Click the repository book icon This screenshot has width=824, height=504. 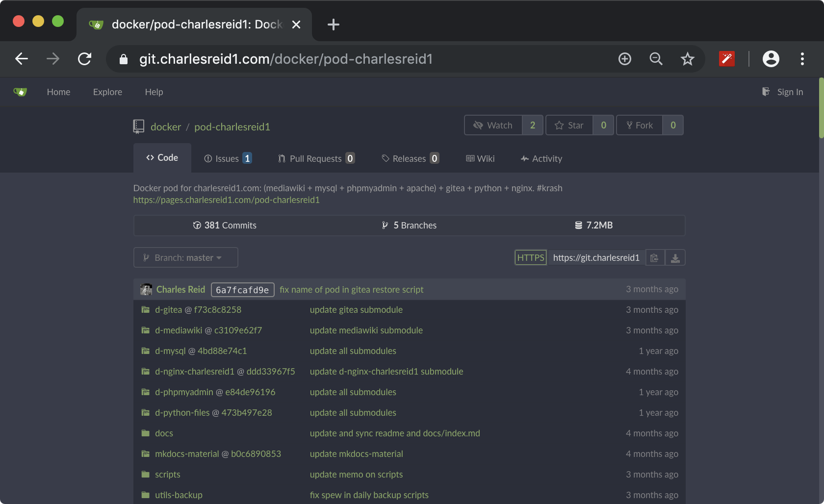click(139, 126)
